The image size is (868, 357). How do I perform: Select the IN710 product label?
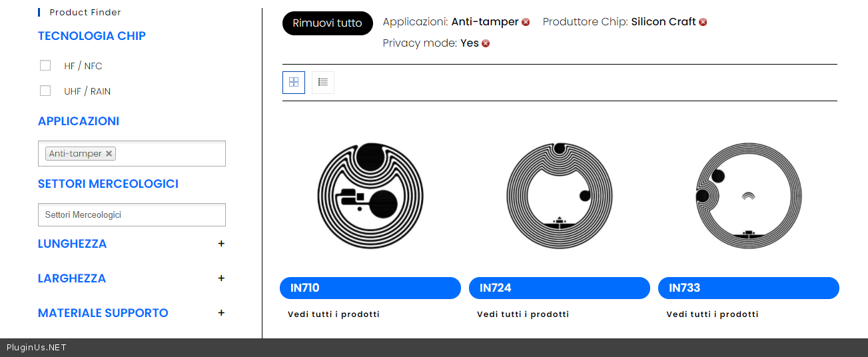click(x=370, y=288)
